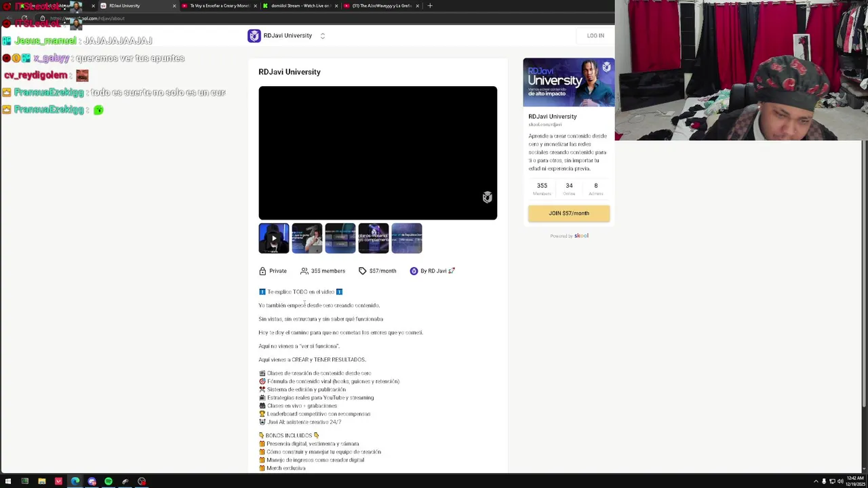
Task: Open the taskbar clock showing 12:42 AM
Action: point(854,481)
